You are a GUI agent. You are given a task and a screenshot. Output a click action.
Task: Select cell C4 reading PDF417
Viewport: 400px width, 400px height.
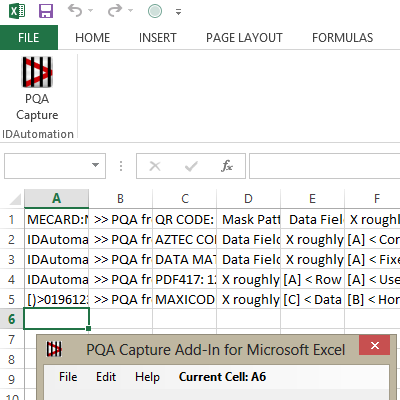tap(185, 279)
